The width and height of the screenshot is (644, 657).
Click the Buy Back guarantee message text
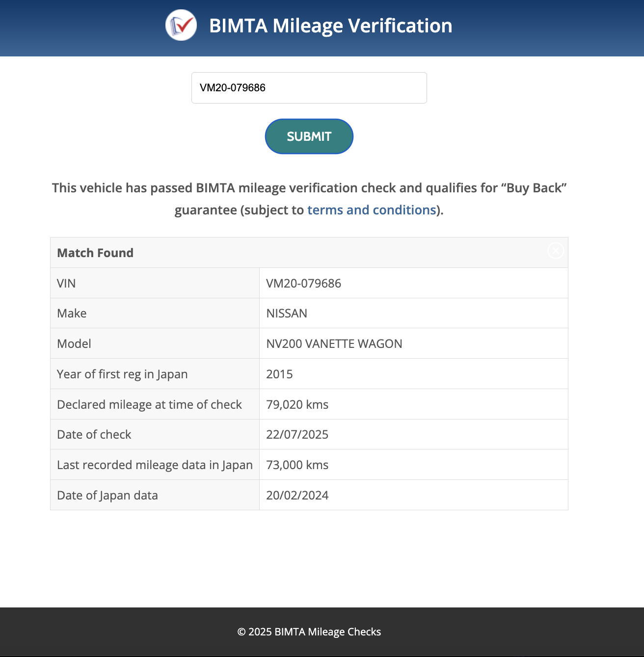pos(309,199)
